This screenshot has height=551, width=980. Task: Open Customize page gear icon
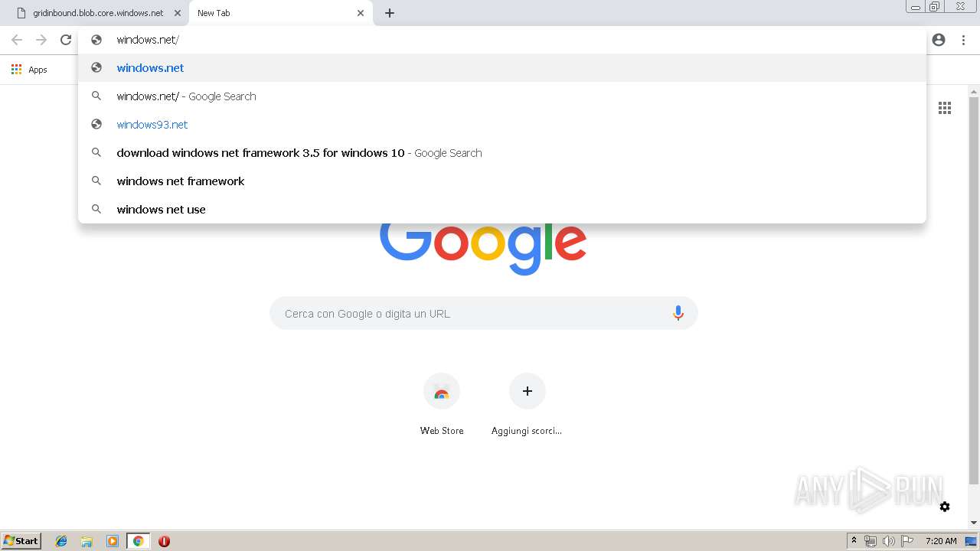pos(945,507)
